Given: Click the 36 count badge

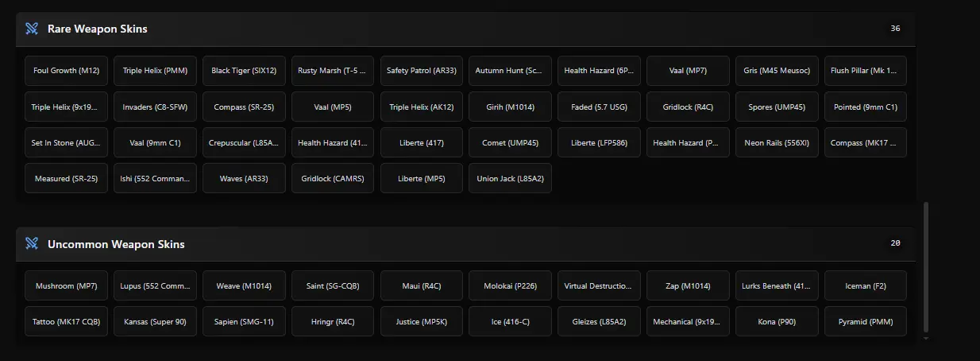Looking at the screenshot, I should pos(895,29).
